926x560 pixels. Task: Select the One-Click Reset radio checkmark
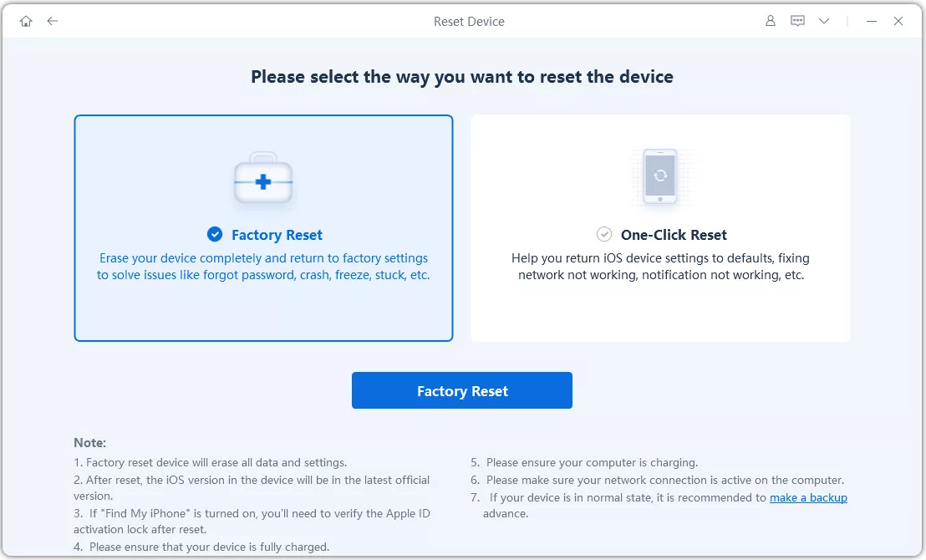pos(604,235)
